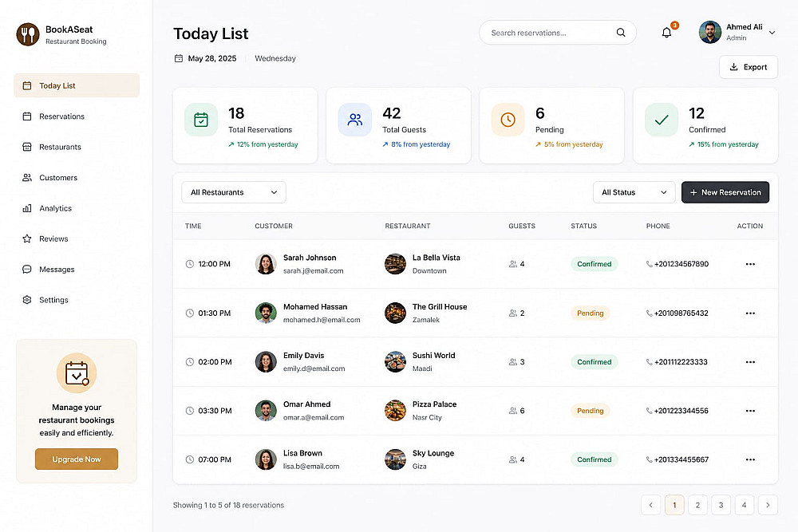Click the New Reservation button
Screen dimensions: 798x532
tap(725, 192)
